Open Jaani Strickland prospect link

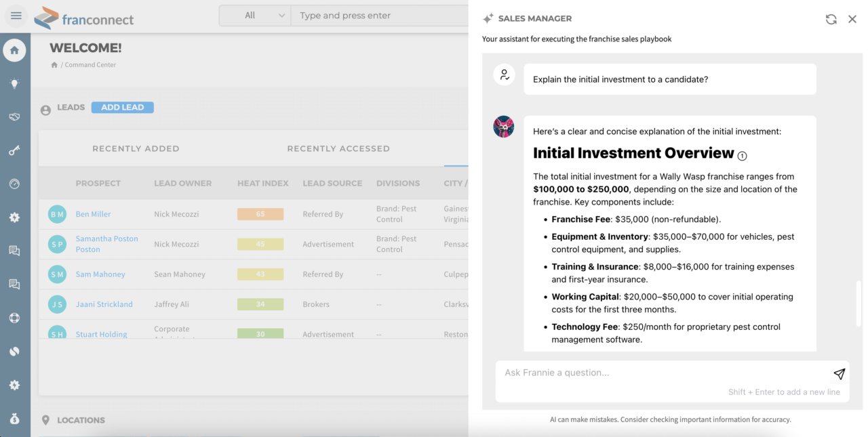pyautogui.click(x=104, y=304)
